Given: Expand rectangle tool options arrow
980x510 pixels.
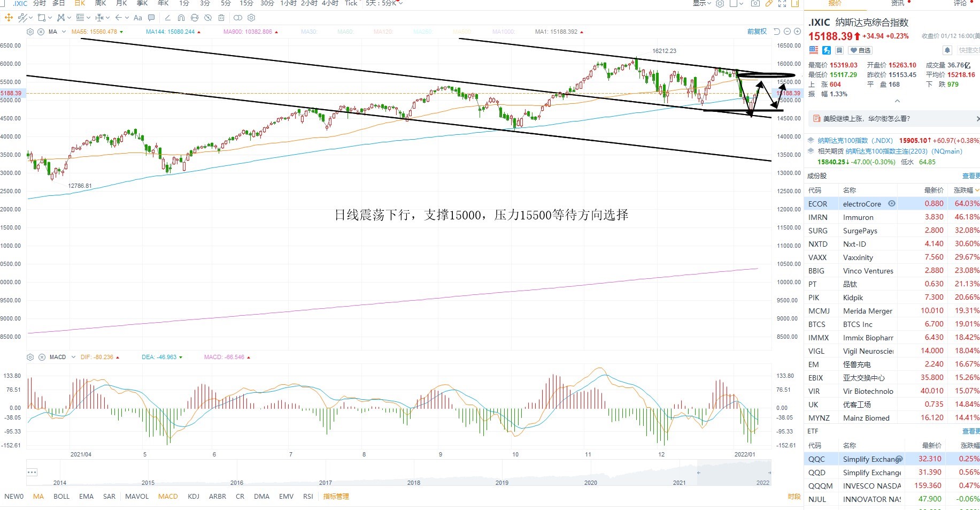Looking at the screenshot, I should click(50, 18).
